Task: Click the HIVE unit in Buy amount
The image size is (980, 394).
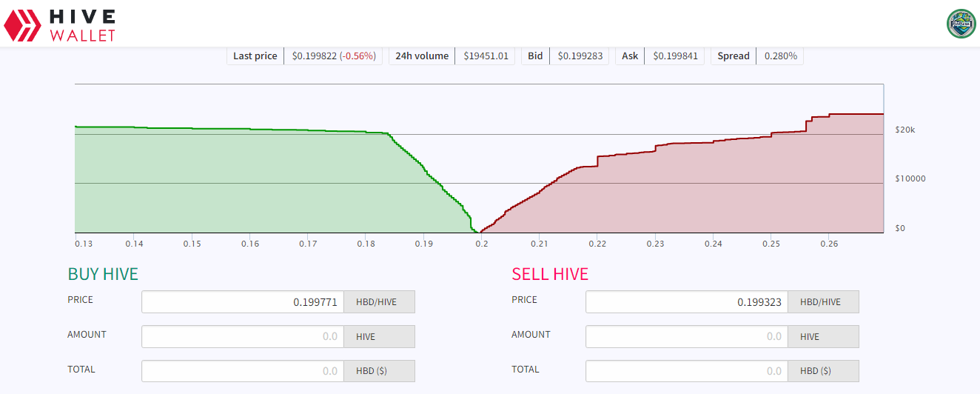Action: [380, 336]
